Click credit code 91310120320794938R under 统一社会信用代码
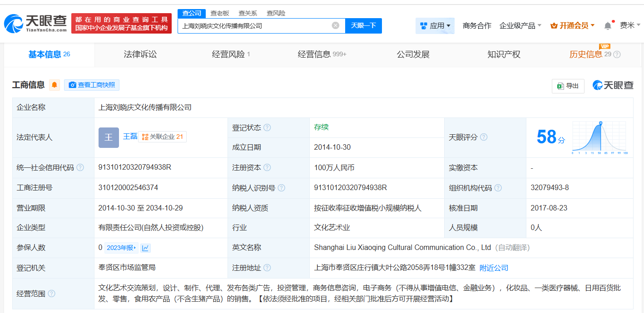The height and width of the screenshot is (313, 644). (x=134, y=167)
